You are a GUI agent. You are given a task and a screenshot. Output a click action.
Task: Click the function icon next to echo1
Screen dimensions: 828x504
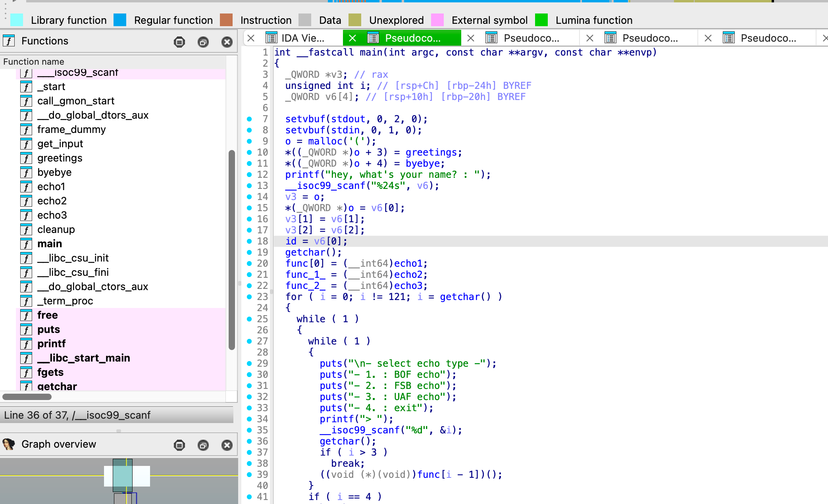point(26,187)
